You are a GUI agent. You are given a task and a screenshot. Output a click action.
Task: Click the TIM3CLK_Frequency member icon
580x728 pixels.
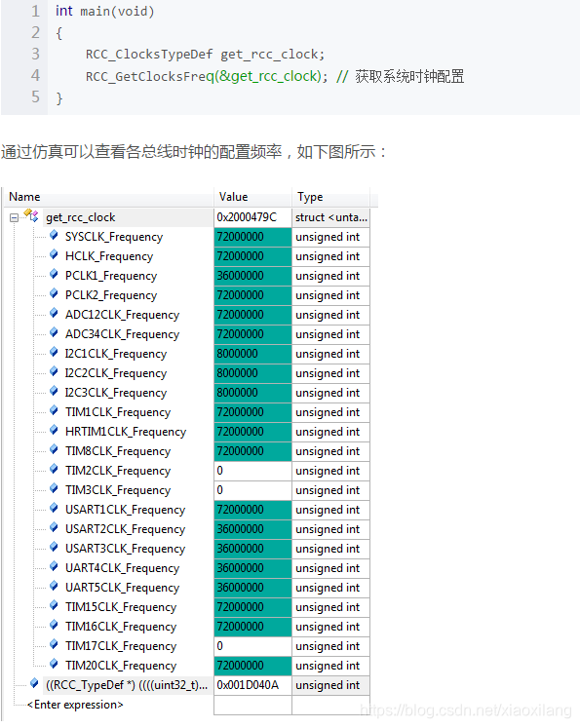[54, 489]
